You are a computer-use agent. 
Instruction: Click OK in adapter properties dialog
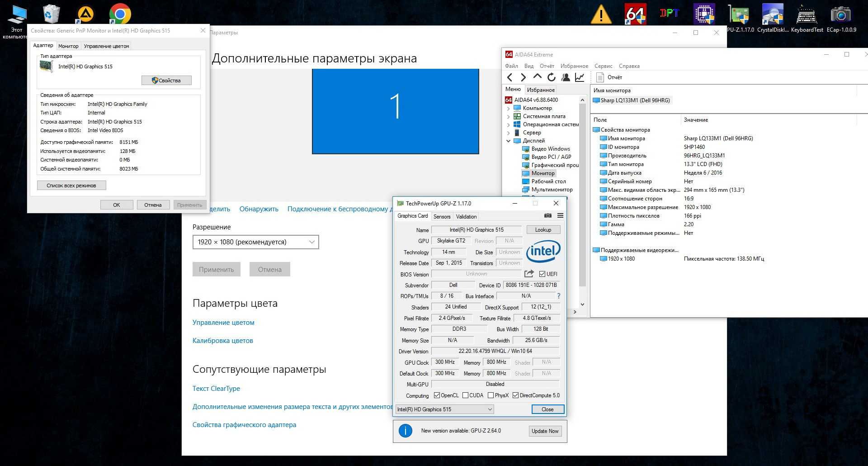click(117, 205)
